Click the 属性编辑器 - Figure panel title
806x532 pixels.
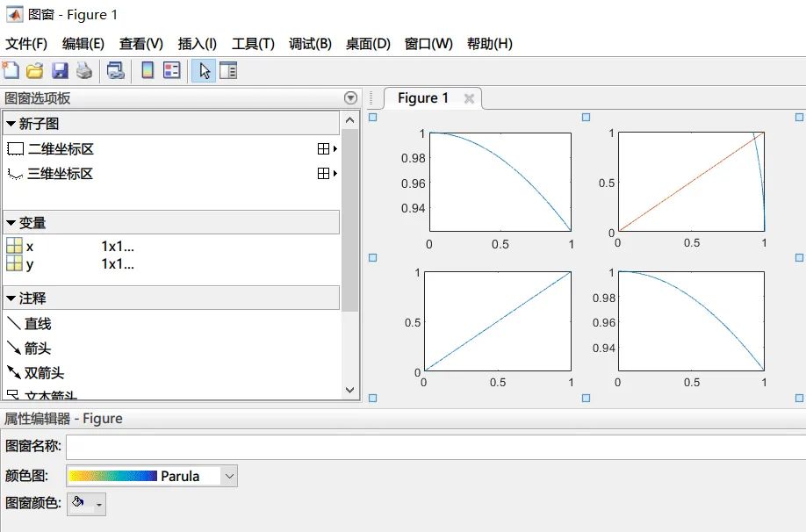coord(63,419)
